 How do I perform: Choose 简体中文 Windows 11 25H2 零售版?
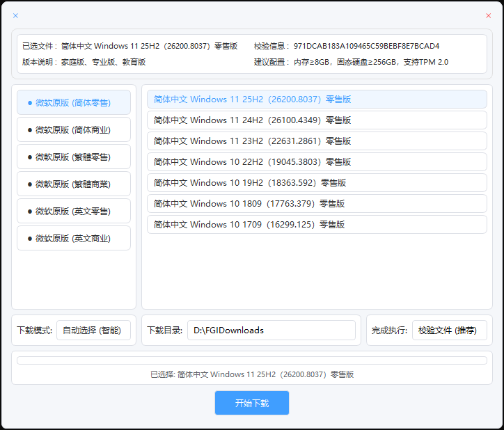[x=317, y=99]
